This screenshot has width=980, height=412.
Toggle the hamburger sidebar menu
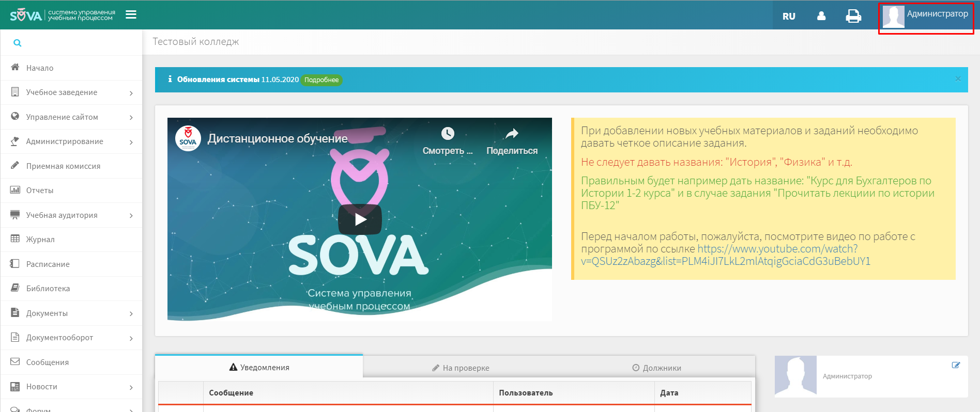coord(131,14)
